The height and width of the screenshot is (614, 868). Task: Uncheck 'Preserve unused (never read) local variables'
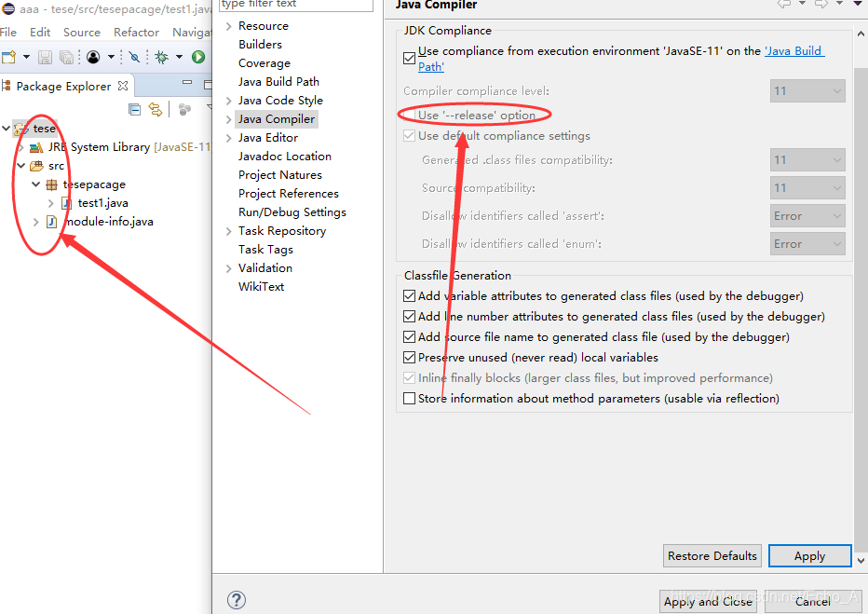(x=409, y=357)
